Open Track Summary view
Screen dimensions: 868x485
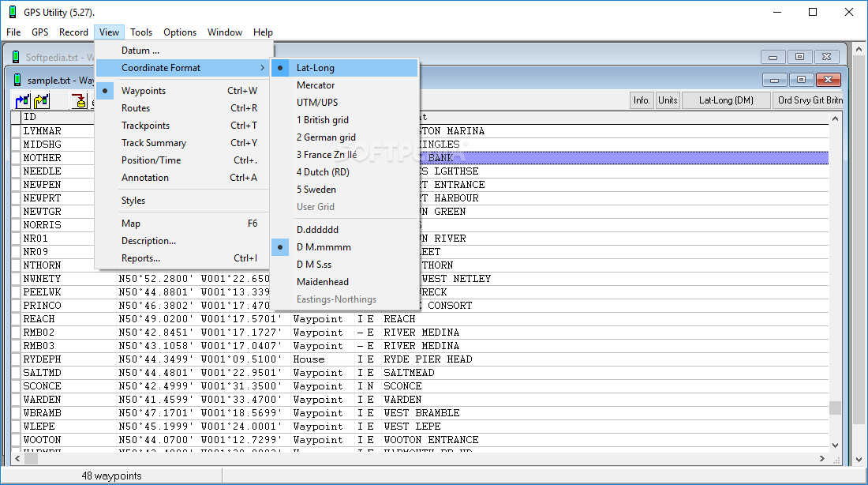[183, 143]
